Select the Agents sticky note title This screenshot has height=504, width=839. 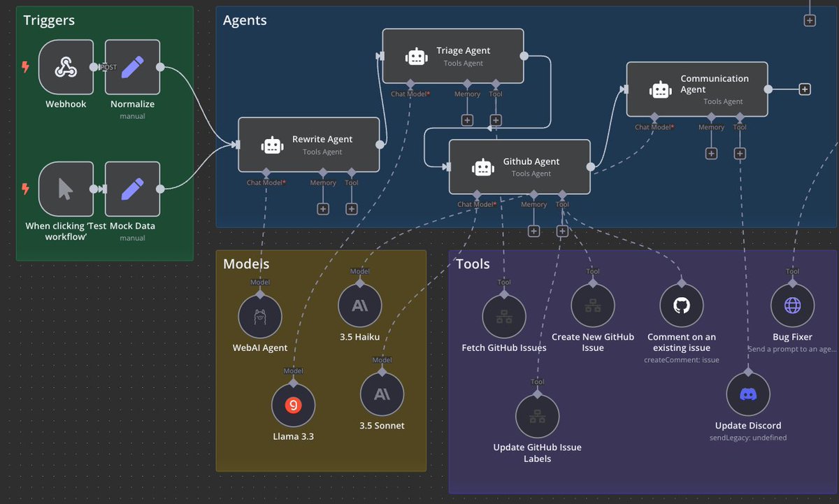click(x=245, y=20)
